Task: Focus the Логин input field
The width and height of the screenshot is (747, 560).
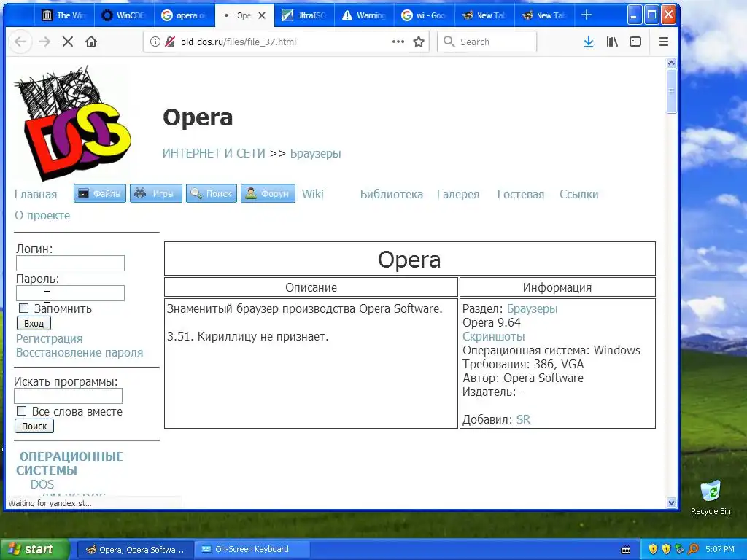Action: pos(71,263)
